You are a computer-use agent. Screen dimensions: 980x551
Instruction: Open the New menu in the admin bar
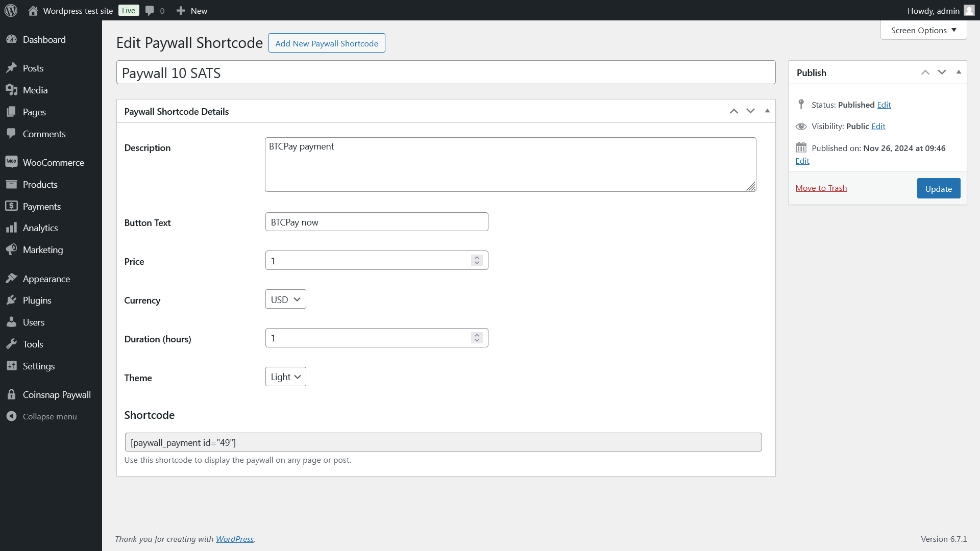191,10
